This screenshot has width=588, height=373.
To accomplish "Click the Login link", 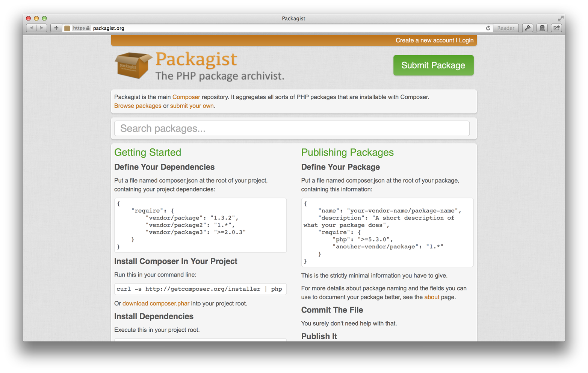I will click(x=466, y=40).
